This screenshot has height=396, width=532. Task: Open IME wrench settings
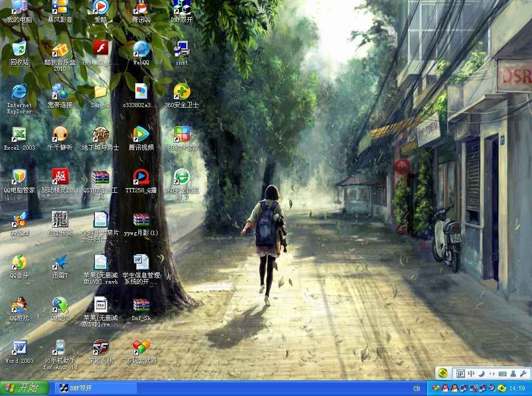[523, 374]
